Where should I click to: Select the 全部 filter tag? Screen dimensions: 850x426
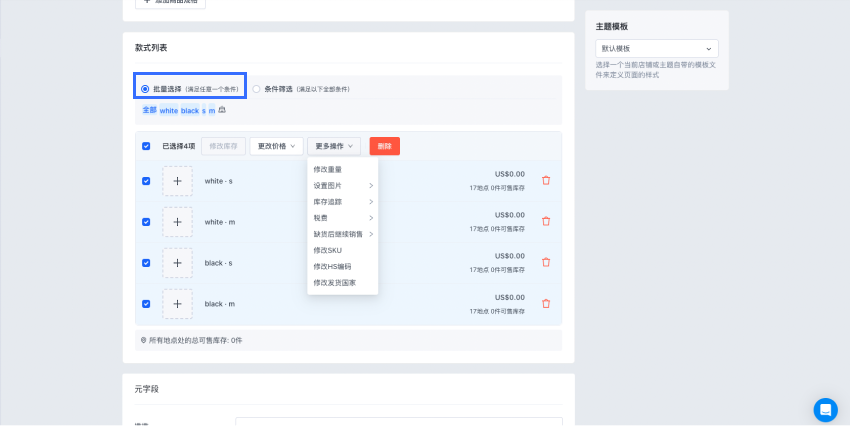coord(150,110)
